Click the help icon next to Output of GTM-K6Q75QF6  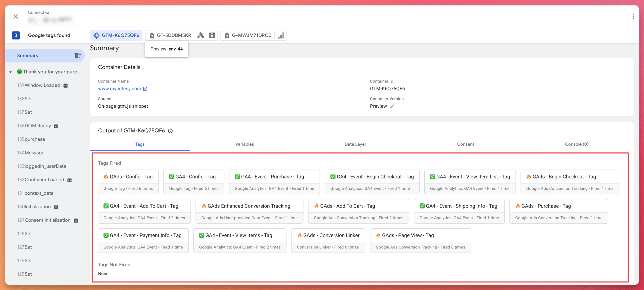pyautogui.click(x=170, y=131)
